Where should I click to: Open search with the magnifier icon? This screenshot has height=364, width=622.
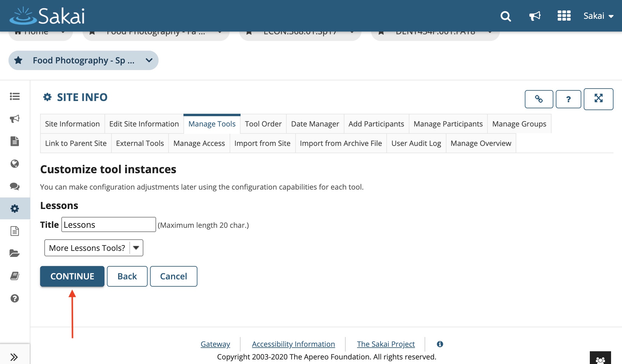pos(506,16)
